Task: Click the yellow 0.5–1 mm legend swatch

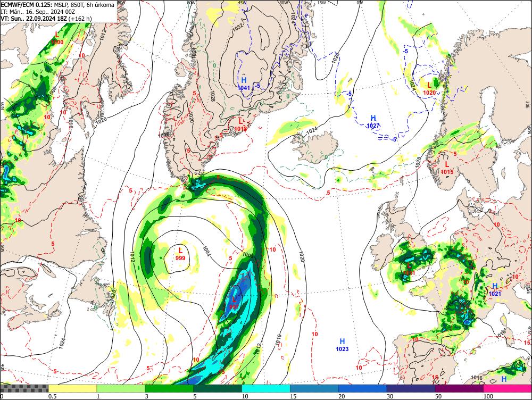Action: [72, 388]
